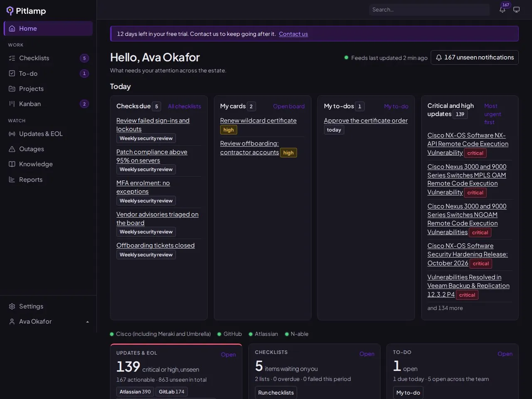
Task: Click the Settings gear icon in sidebar
Action: [x=12, y=306]
